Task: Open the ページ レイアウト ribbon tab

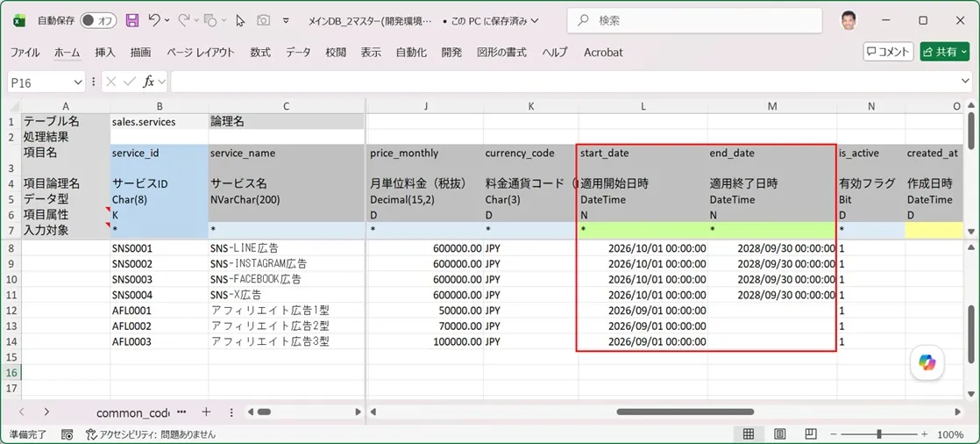Action: click(x=201, y=53)
